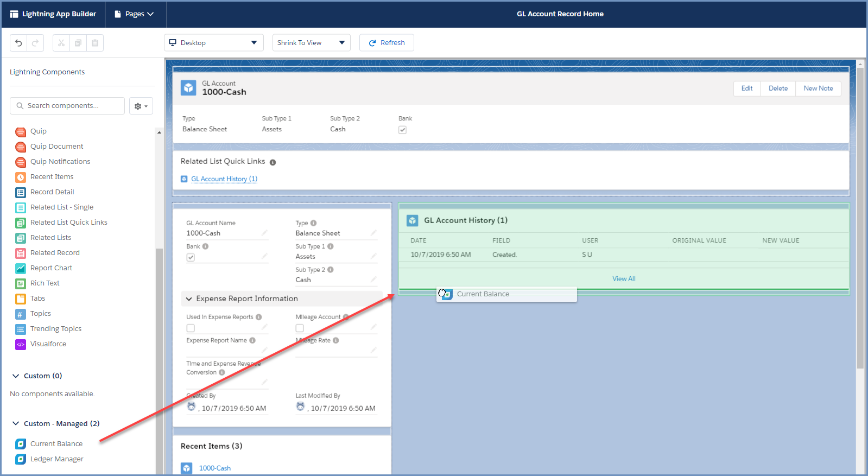The width and height of the screenshot is (868, 476).
Task: Click the Related List Quick Links info icon
Action: coord(273,162)
